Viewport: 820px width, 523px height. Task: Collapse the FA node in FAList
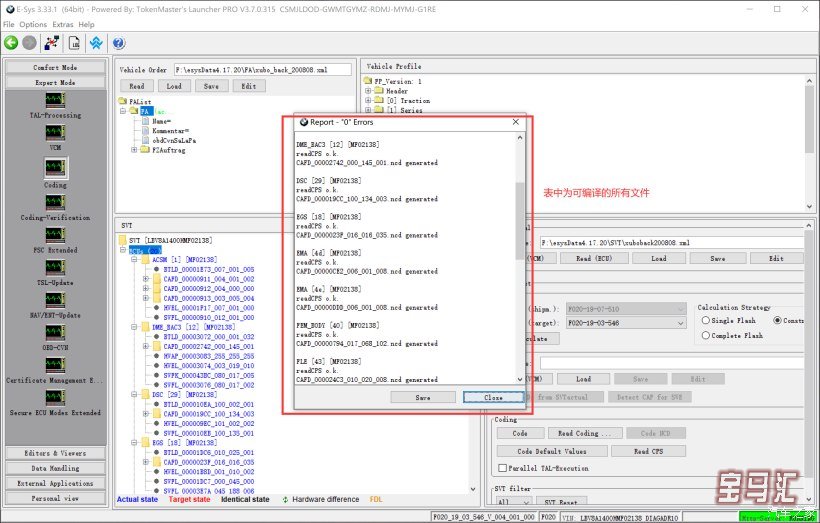(x=123, y=111)
